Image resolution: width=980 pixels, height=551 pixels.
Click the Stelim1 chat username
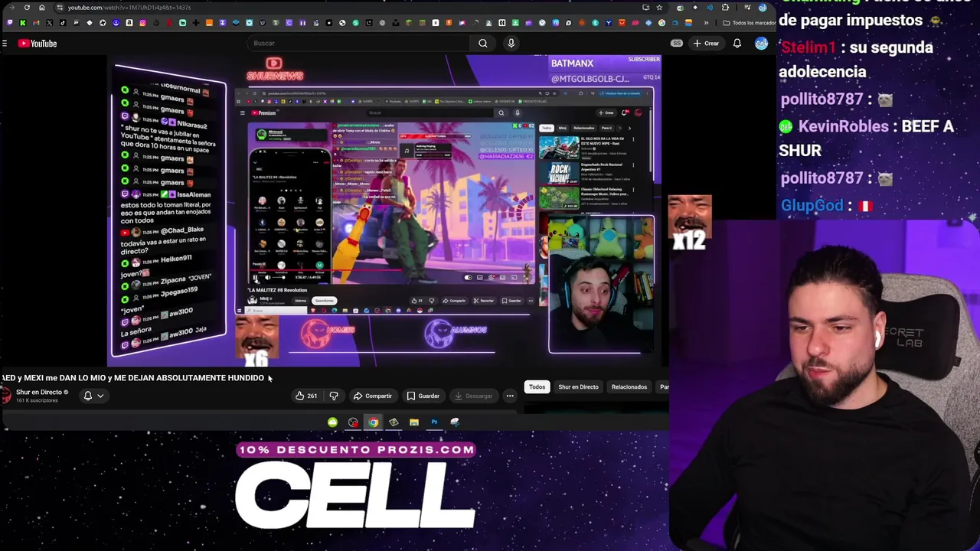808,47
